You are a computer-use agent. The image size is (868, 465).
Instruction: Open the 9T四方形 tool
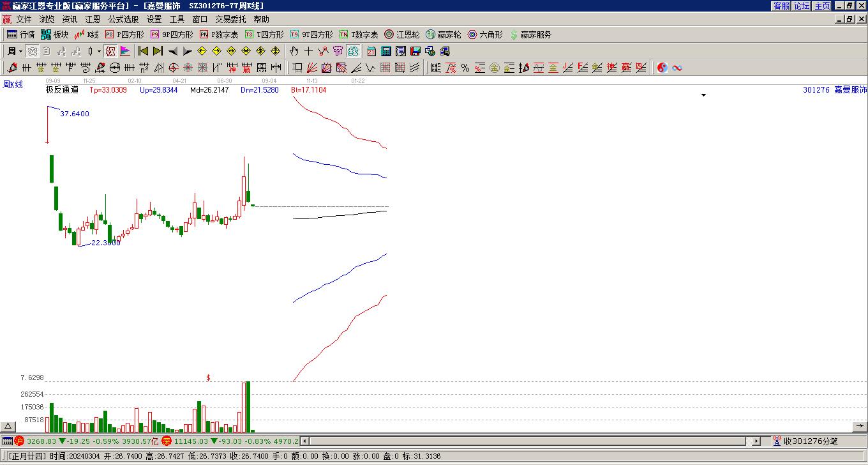tap(311, 34)
